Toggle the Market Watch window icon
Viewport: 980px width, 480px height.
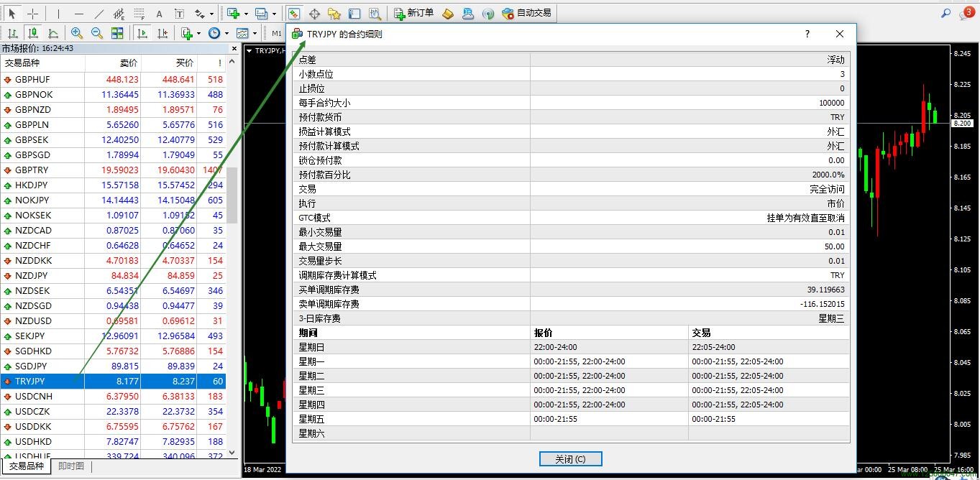pos(294,13)
